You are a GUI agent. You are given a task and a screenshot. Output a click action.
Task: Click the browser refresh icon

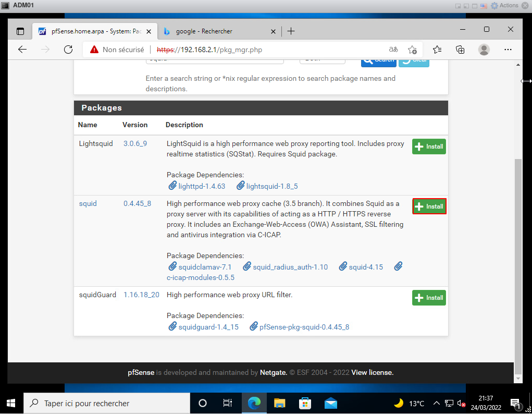(68, 50)
